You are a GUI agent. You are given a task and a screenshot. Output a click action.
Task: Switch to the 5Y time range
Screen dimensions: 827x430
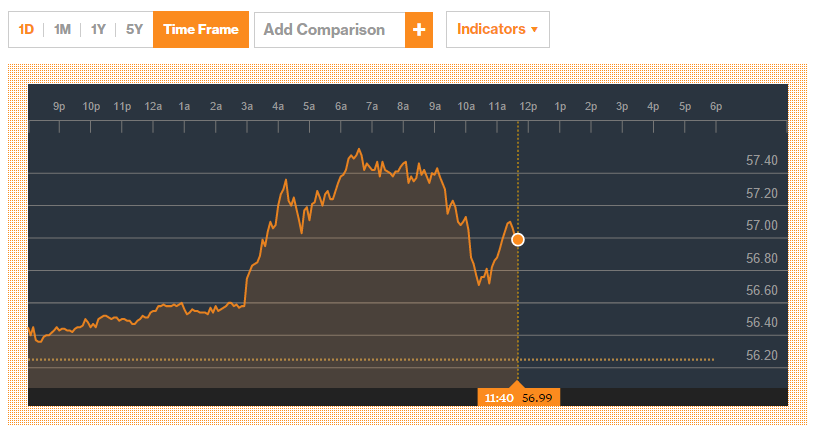click(x=134, y=30)
